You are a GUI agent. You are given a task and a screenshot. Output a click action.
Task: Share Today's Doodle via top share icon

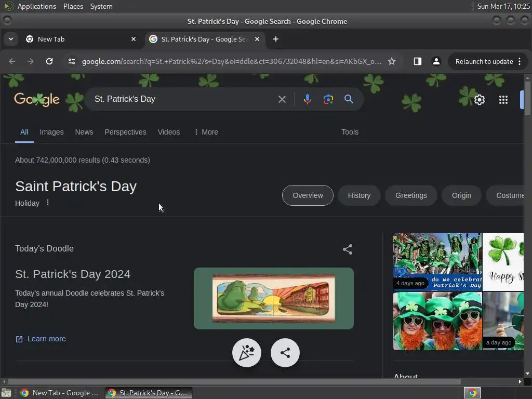point(348,249)
